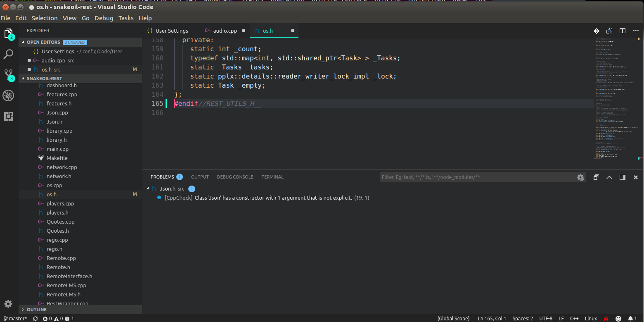644x322 pixels.
Task: Click the git sync icon in the status bar
Action: pyautogui.click(x=36, y=319)
